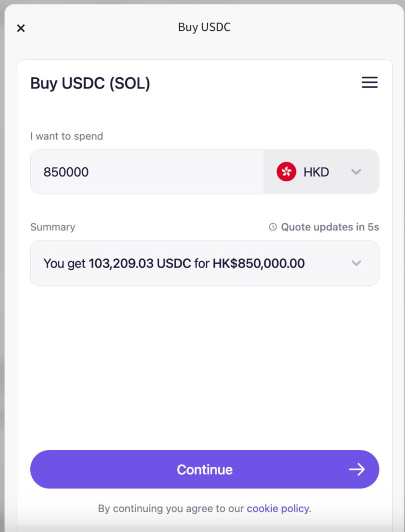
Task: Click the 'I want to spend' label
Action: pyautogui.click(x=66, y=137)
